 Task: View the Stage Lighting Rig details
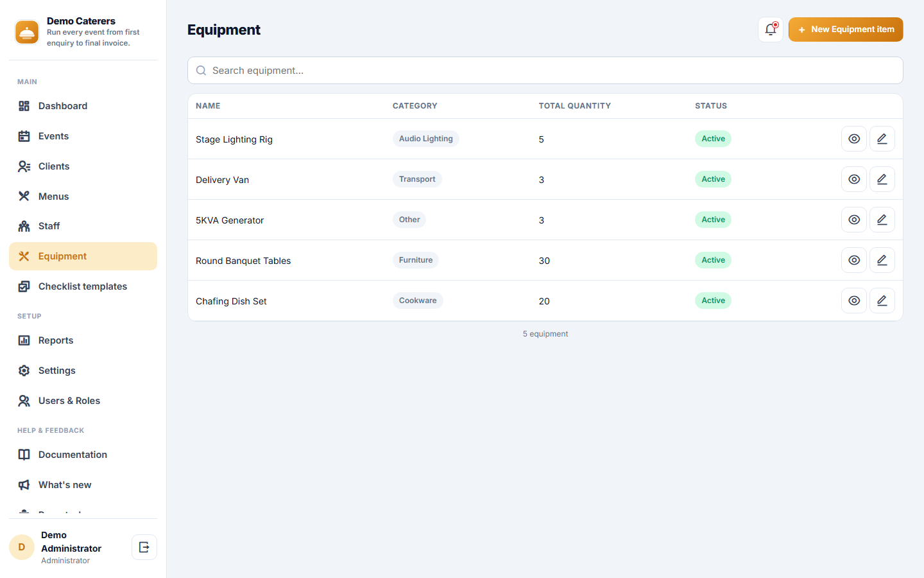854,139
